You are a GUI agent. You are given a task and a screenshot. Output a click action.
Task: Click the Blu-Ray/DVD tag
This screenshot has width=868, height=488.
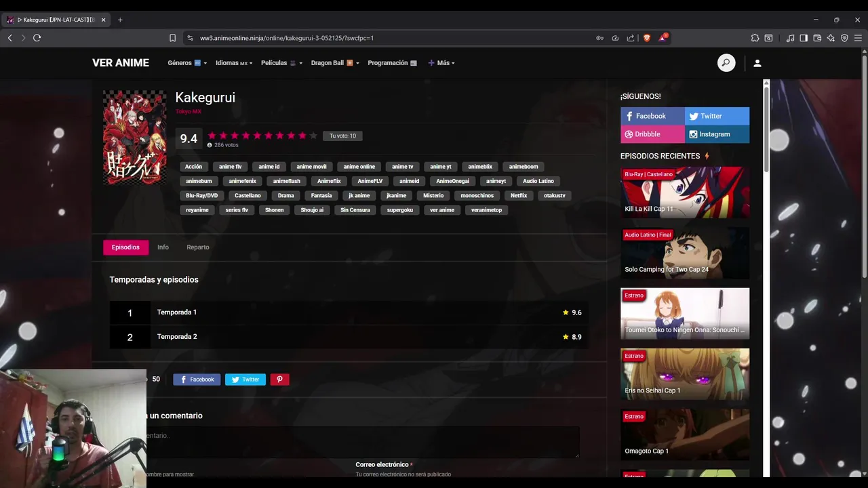(x=202, y=196)
